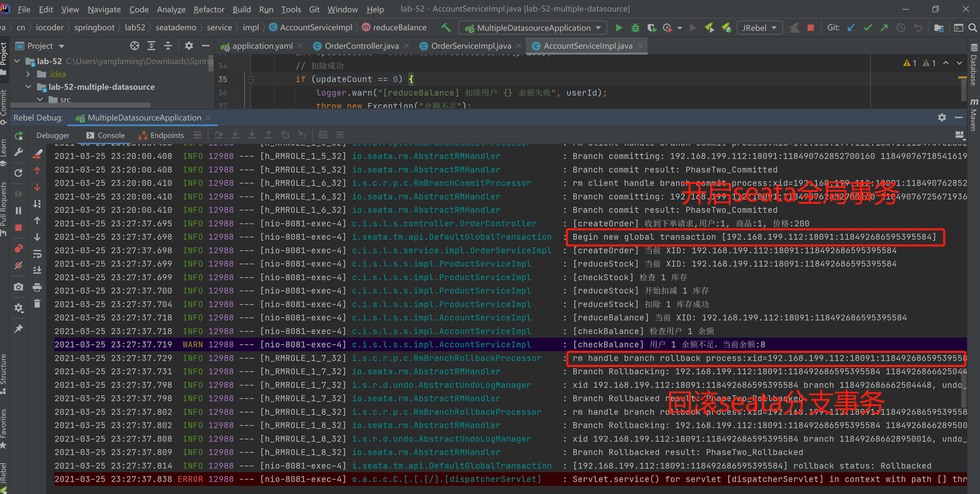View breakpoints red circles icon

coord(18,248)
